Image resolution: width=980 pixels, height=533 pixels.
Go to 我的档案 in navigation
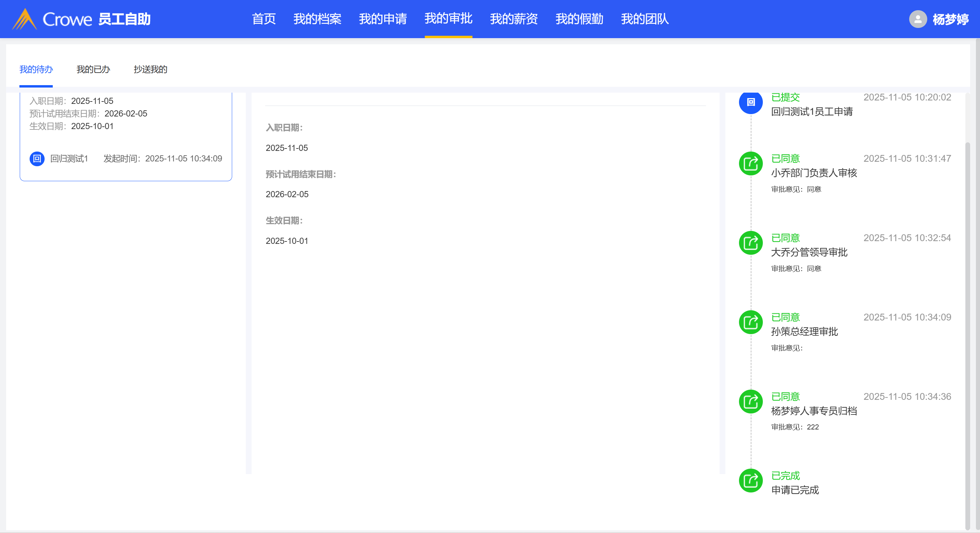pyautogui.click(x=317, y=19)
